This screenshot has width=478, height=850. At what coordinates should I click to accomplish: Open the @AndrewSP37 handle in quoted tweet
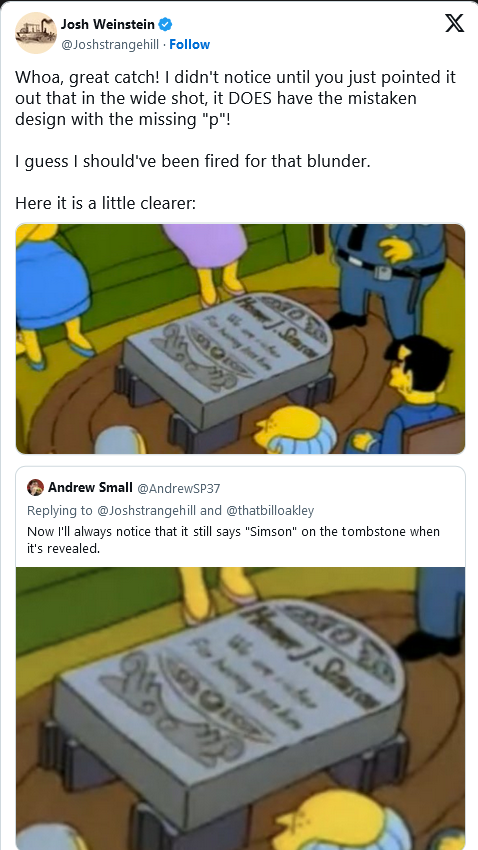pyautogui.click(x=178, y=488)
